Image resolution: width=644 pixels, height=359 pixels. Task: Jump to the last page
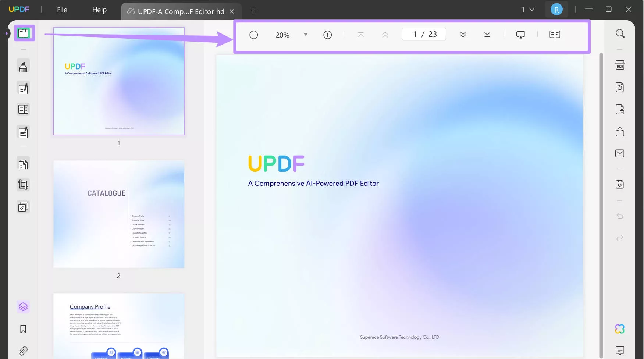(487, 35)
